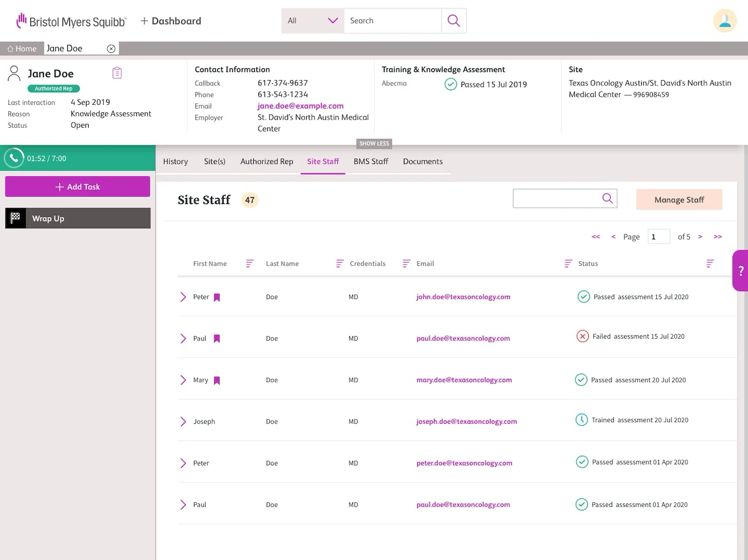Image resolution: width=748 pixels, height=560 pixels.
Task: Click the Add Task button
Action: pos(77,186)
